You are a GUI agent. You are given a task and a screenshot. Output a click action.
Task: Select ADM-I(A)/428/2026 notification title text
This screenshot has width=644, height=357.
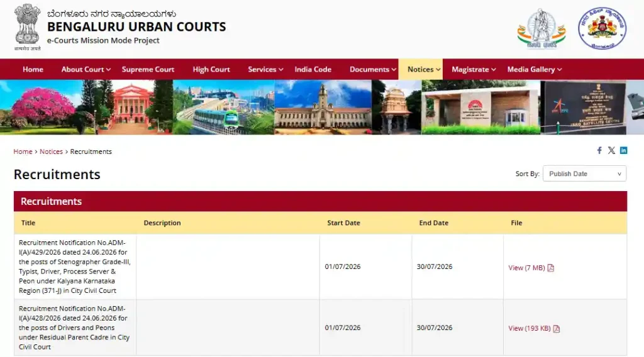point(74,327)
